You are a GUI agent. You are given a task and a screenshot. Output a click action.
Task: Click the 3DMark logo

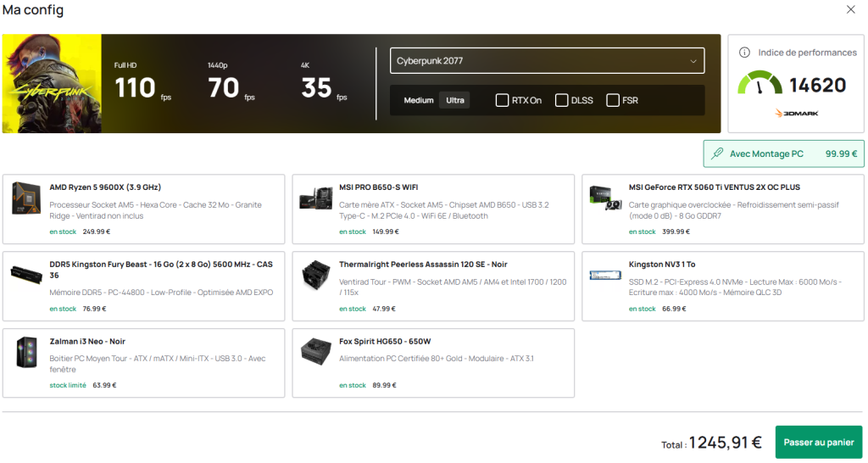[796, 114]
